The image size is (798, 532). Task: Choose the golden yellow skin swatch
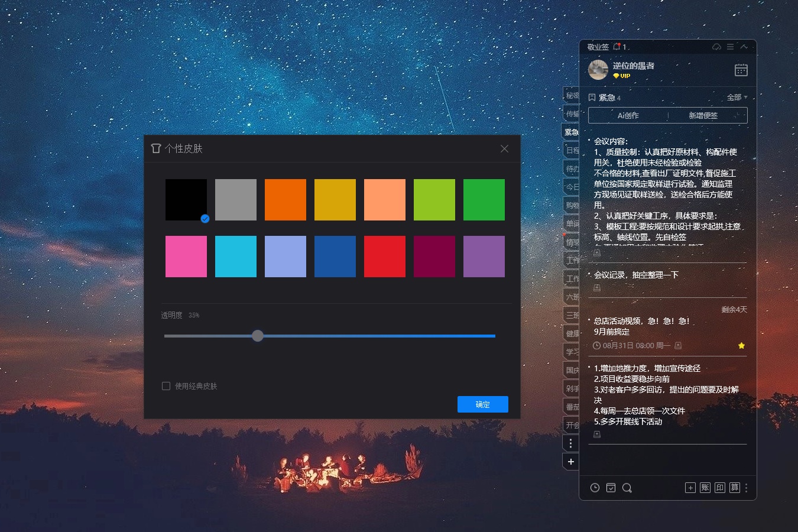click(x=335, y=200)
